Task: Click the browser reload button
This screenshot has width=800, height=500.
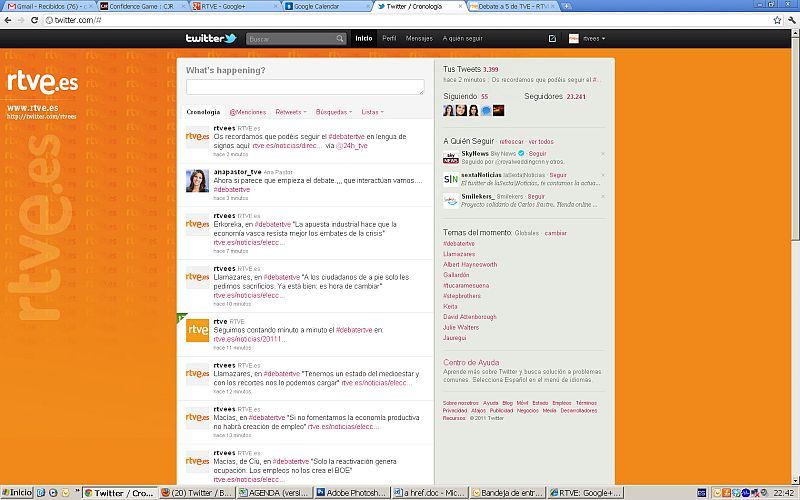Action: 34,20
